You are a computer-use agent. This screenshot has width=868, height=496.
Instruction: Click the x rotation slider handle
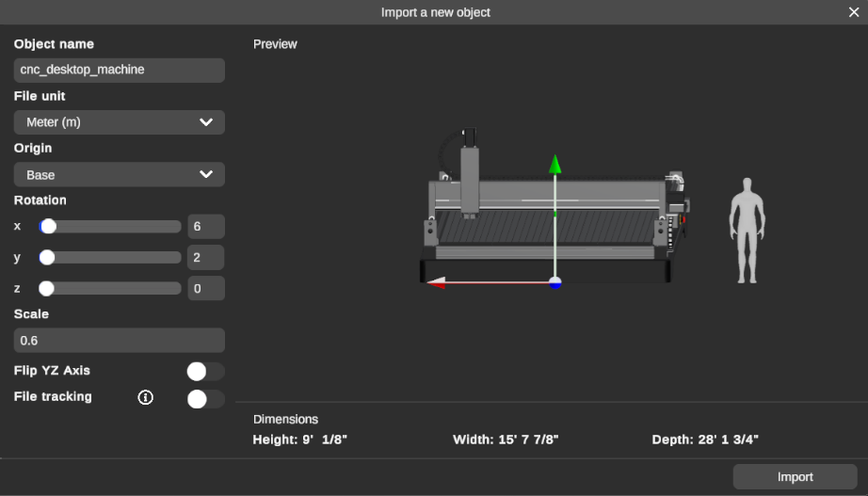(x=48, y=227)
